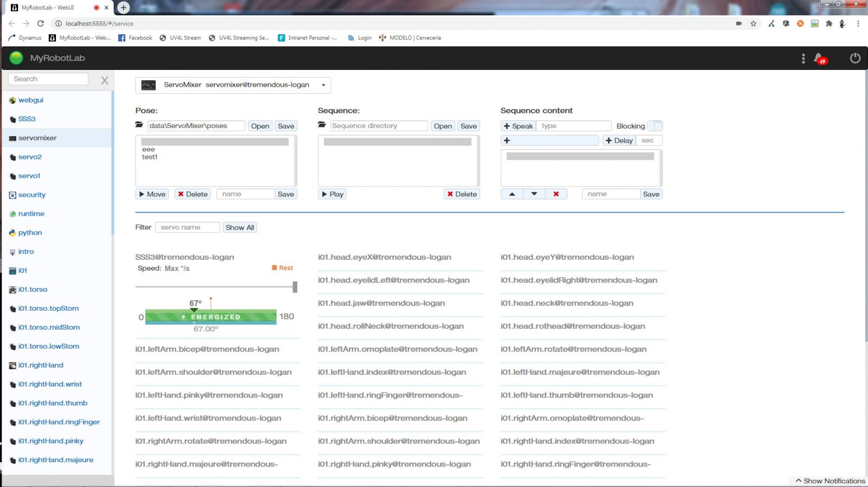The image size is (868, 487).
Task: Click Move button under poses list
Action: (152, 194)
